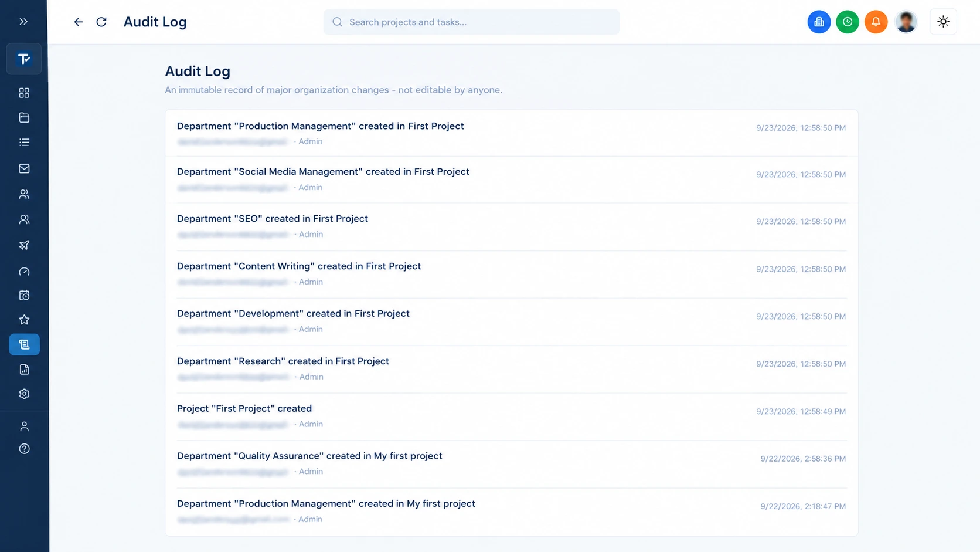The height and width of the screenshot is (552, 980).
Task: Select the "Quality Assurance" created log entry
Action: (x=512, y=464)
